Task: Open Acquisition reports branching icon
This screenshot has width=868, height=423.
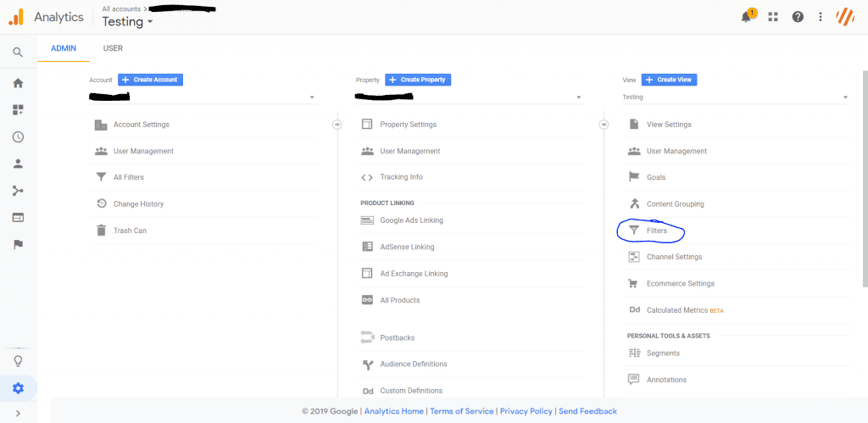Action: click(18, 191)
